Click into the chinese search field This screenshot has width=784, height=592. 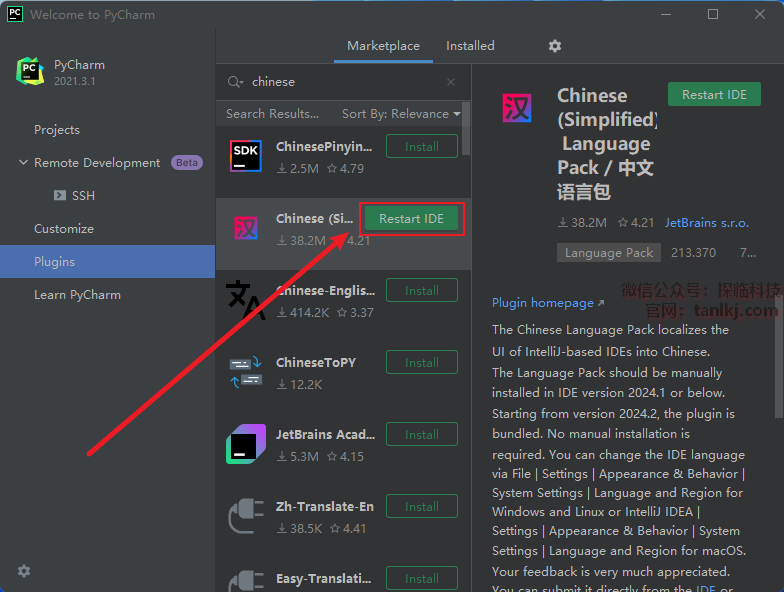[x=345, y=82]
